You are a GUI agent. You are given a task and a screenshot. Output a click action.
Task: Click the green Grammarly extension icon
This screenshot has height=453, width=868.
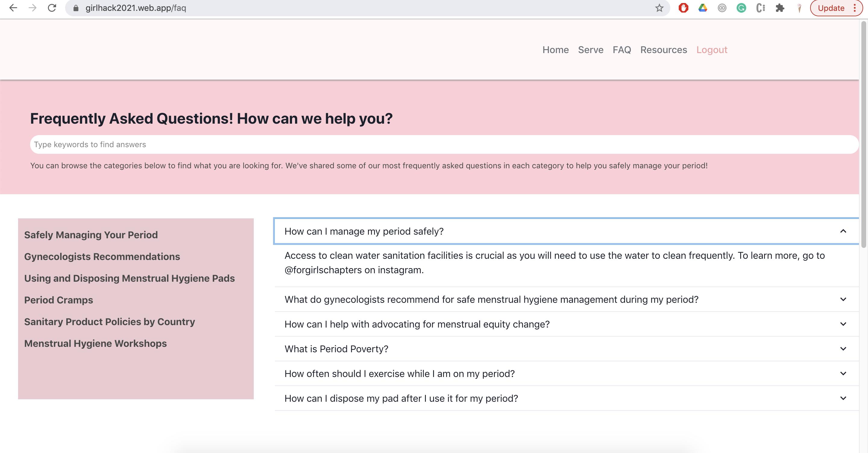(741, 8)
